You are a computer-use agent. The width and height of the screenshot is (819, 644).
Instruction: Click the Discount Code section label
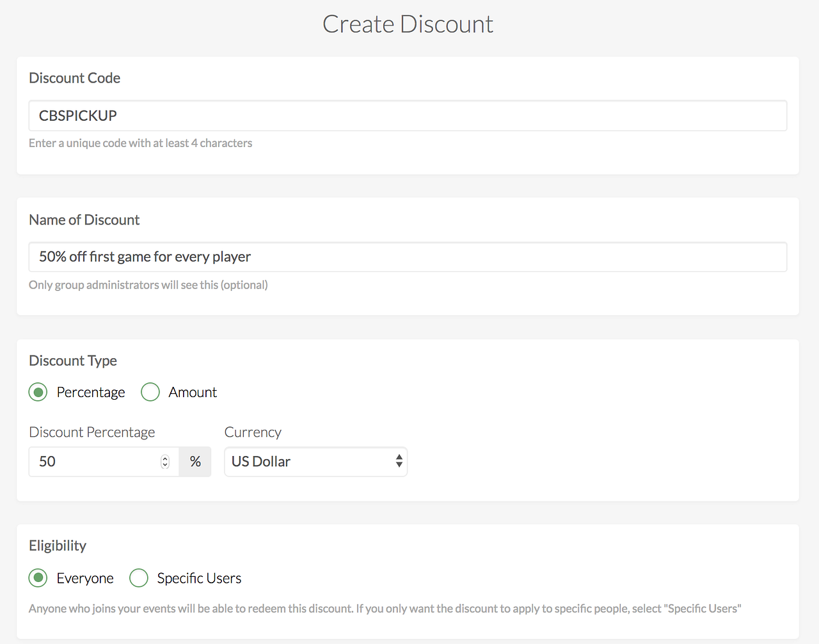74,78
